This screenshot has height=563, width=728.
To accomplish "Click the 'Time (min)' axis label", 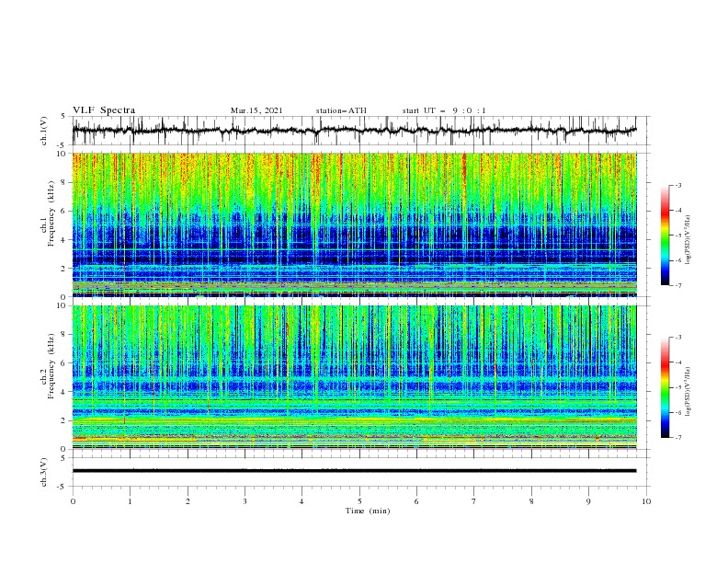I will [x=368, y=511].
